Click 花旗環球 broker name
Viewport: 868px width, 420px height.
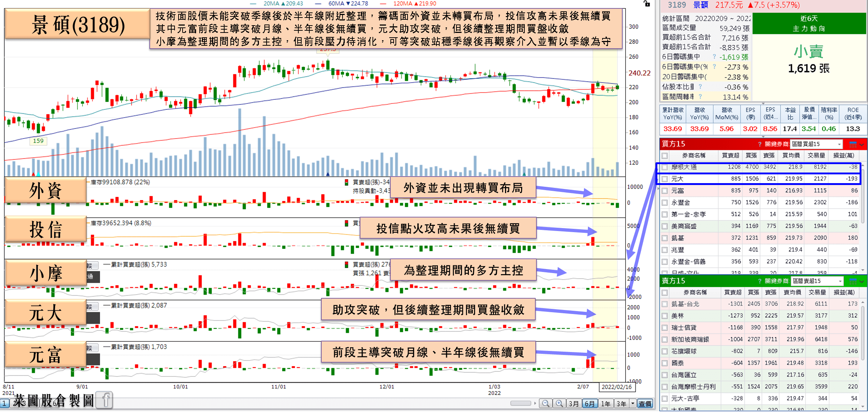tap(684, 351)
